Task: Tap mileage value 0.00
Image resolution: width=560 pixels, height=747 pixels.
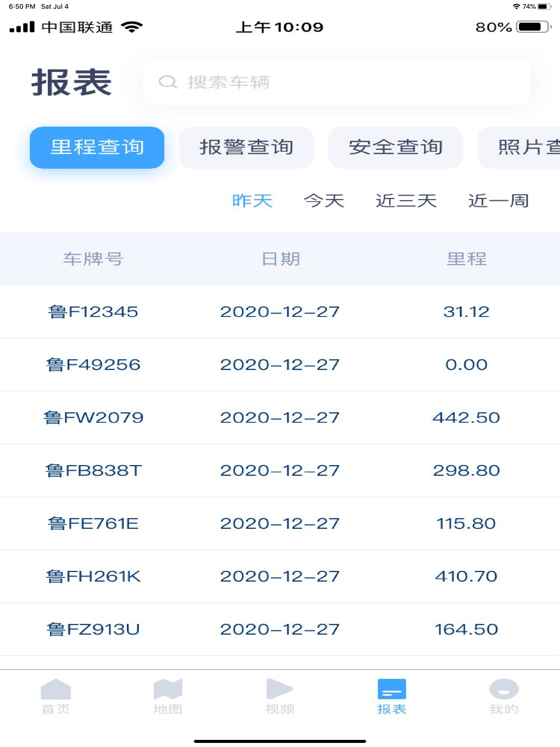Action: 466,365
